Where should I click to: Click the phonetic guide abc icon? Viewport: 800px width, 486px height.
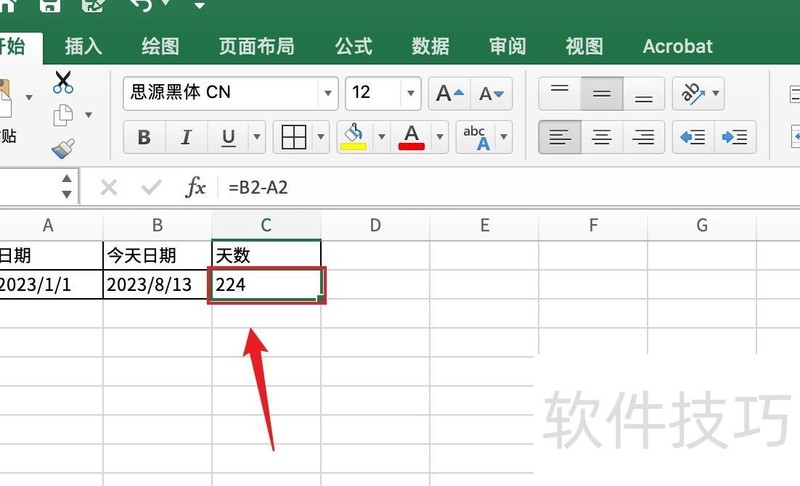click(477, 137)
